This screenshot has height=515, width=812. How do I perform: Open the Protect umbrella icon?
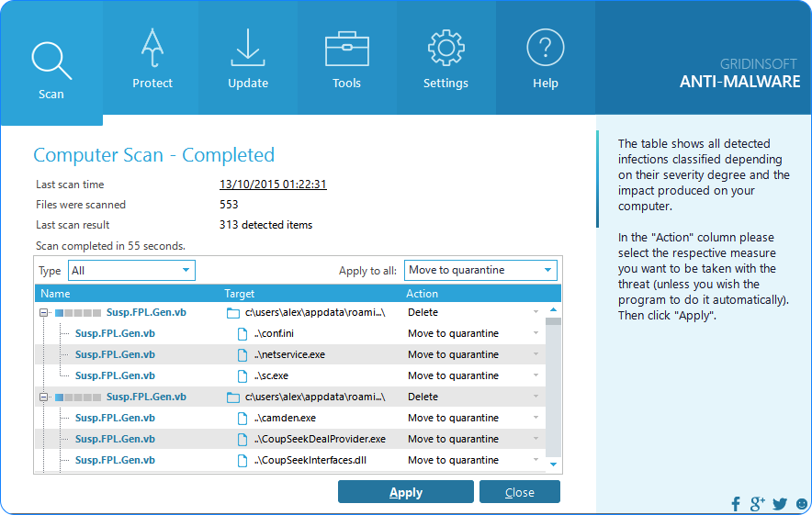tap(152, 48)
